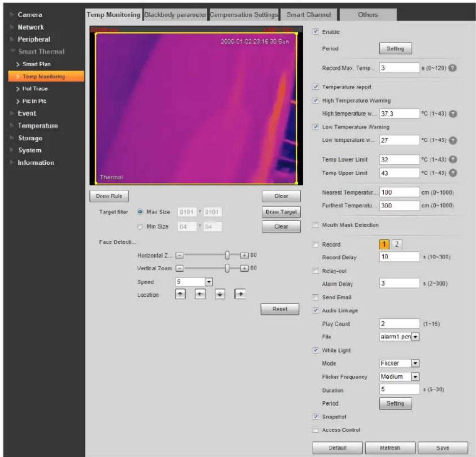Click the Vertical Zoom slider handle

pyautogui.click(x=227, y=268)
